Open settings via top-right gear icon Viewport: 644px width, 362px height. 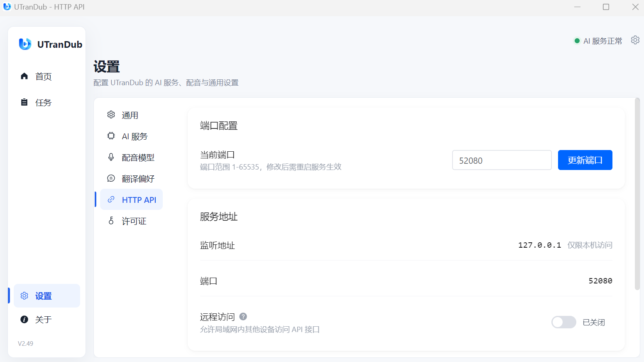click(635, 40)
